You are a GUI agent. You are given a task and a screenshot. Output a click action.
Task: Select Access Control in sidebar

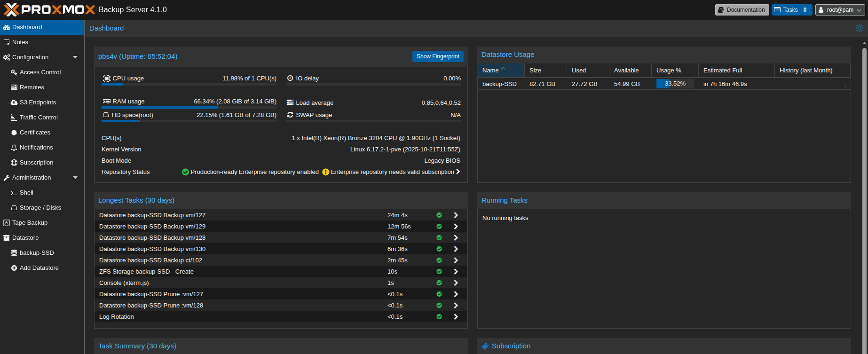coord(42,72)
